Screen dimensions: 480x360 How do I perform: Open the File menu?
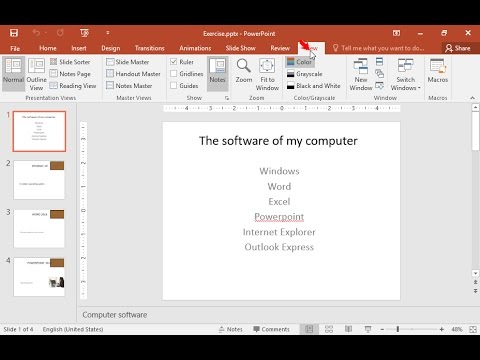(x=15, y=48)
